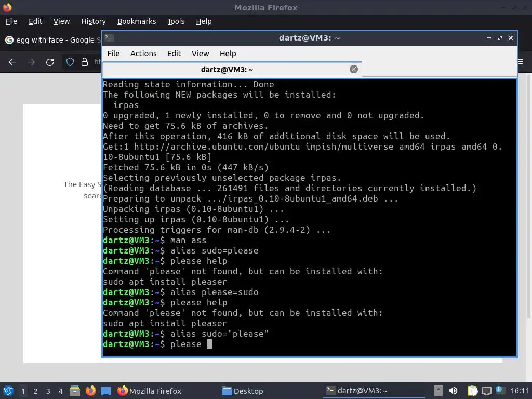
Task: Click the 'alias please=sudo' terminal line
Action: coord(180,292)
